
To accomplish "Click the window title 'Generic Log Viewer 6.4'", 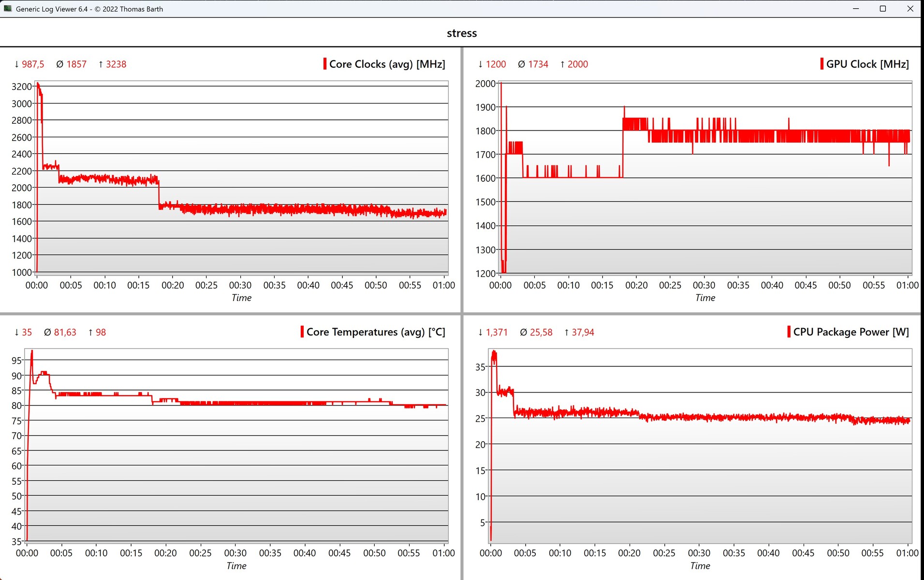I will point(52,9).
